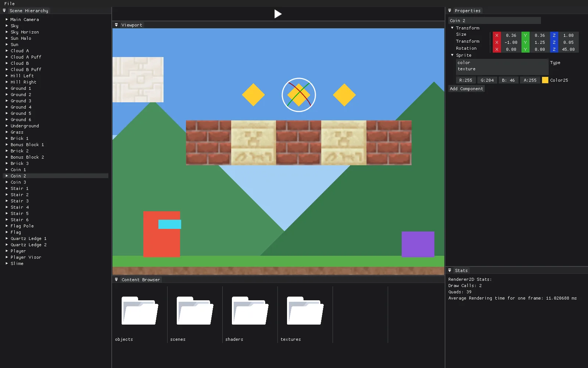Collapse the Stats panel triangle
588x368 pixels.
449,270
